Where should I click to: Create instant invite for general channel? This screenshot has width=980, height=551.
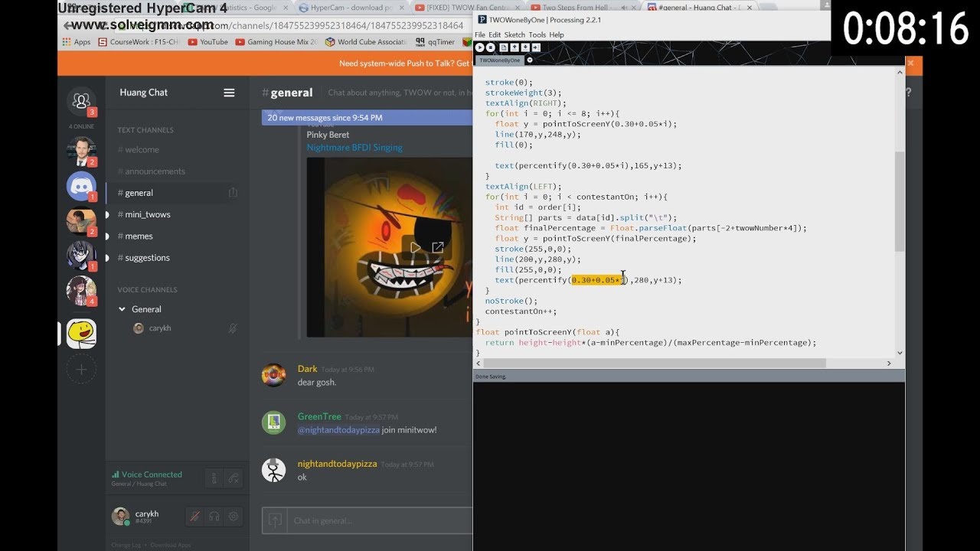(x=233, y=193)
